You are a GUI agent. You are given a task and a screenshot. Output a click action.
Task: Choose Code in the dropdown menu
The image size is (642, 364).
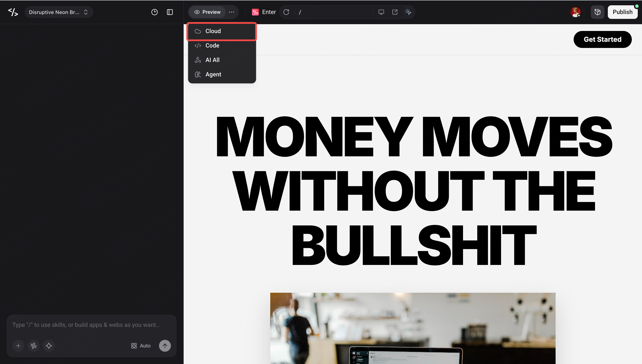point(222,45)
